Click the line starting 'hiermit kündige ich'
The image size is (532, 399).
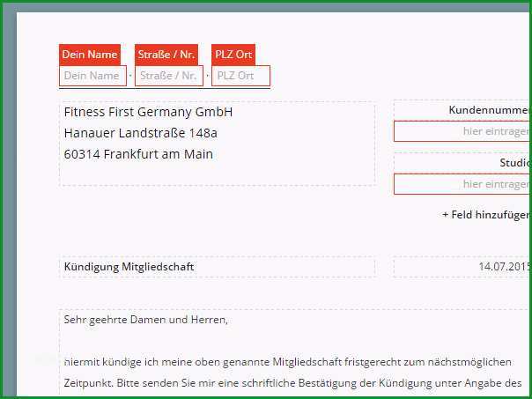coord(288,362)
